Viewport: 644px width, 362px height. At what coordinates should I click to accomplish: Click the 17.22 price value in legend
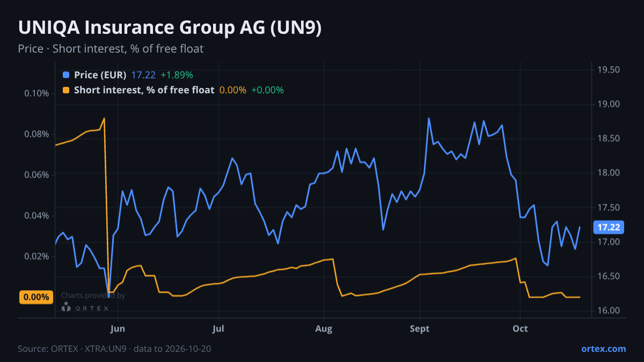coord(143,75)
